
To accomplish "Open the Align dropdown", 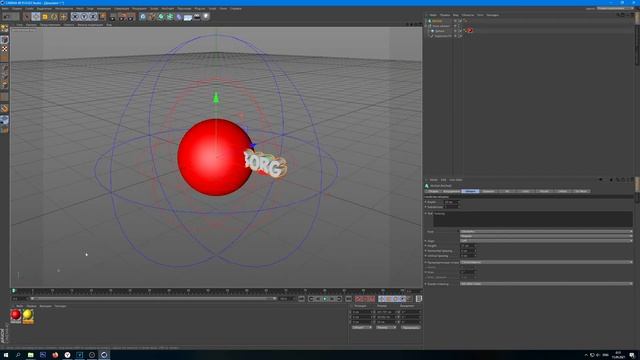I will (x=546, y=241).
